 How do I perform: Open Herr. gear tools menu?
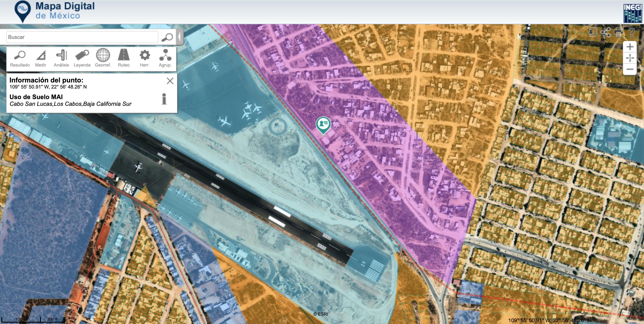(x=144, y=58)
